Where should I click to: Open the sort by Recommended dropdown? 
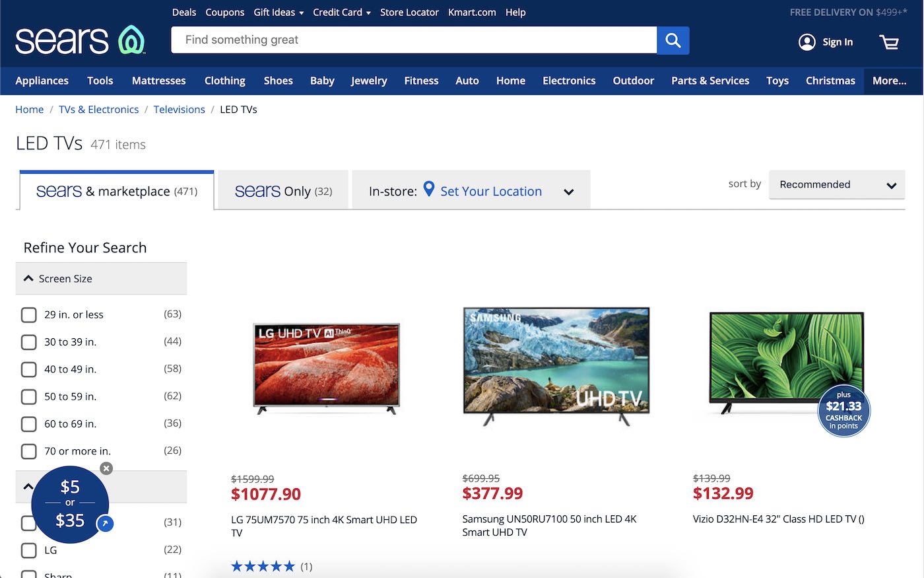click(836, 185)
